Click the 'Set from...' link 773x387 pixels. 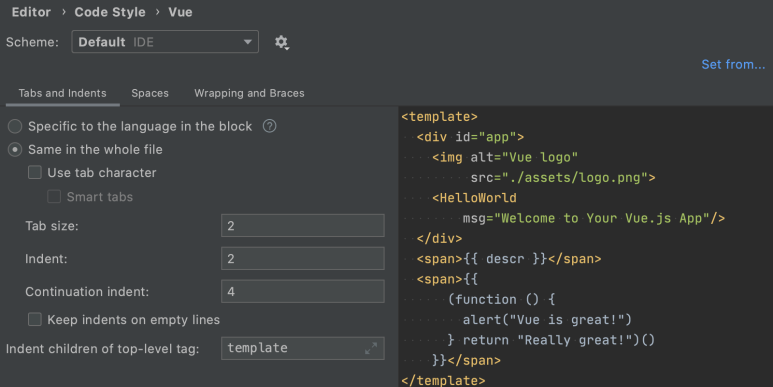pyautogui.click(x=733, y=65)
